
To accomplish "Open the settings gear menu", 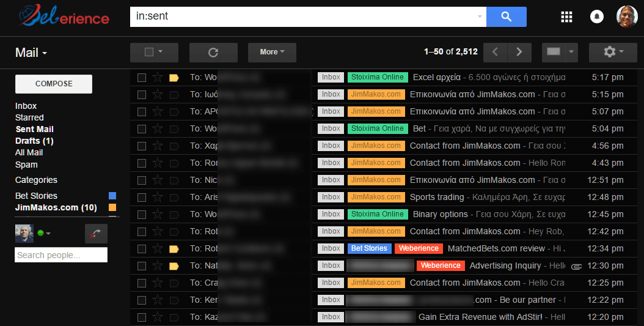I will tap(613, 52).
